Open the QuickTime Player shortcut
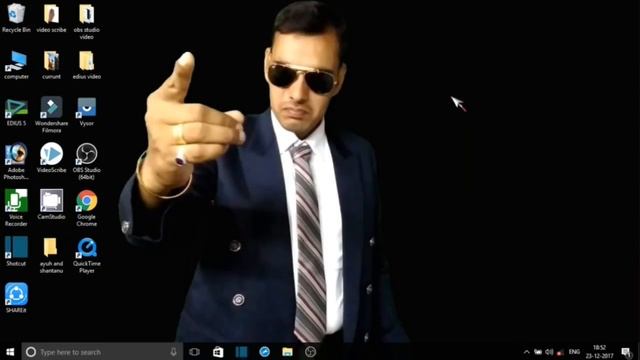Image resolution: width=640 pixels, height=360 pixels. (87, 255)
